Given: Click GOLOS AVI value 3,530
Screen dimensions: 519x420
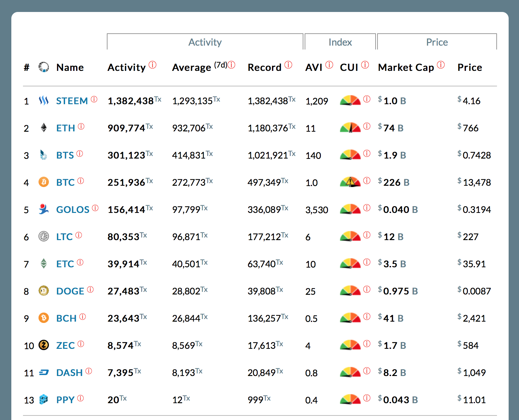Looking at the screenshot, I should tap(317, 210).
